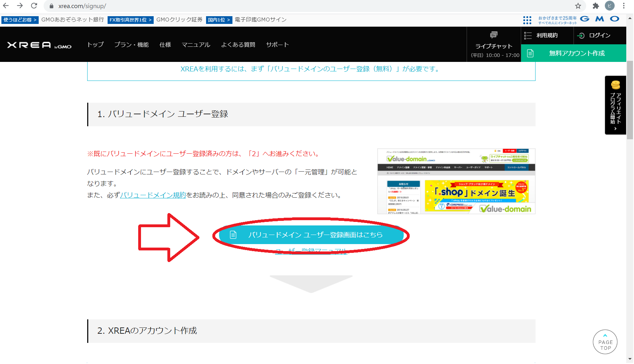Open the サポート menu item
Screen dimensions: 634x364
coord(277,45)
